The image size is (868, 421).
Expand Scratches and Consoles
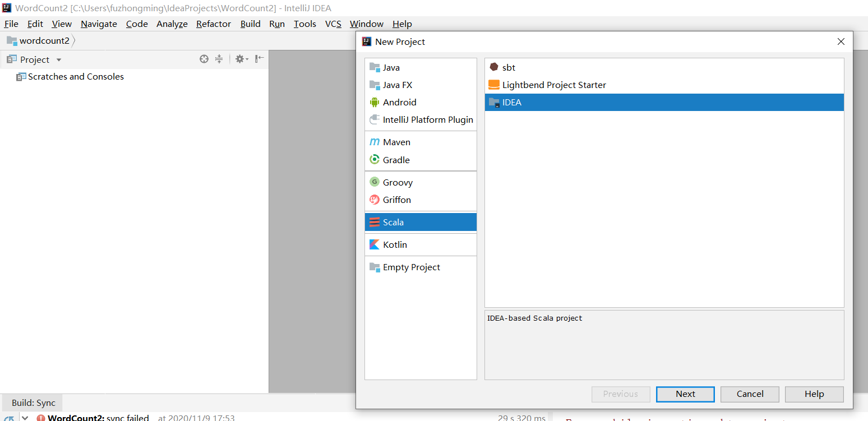[76, 76]
